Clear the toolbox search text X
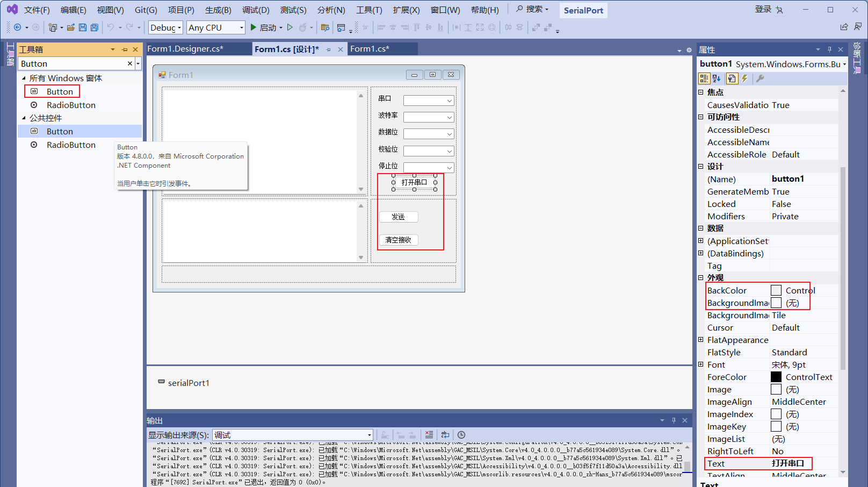 (129, 63)
